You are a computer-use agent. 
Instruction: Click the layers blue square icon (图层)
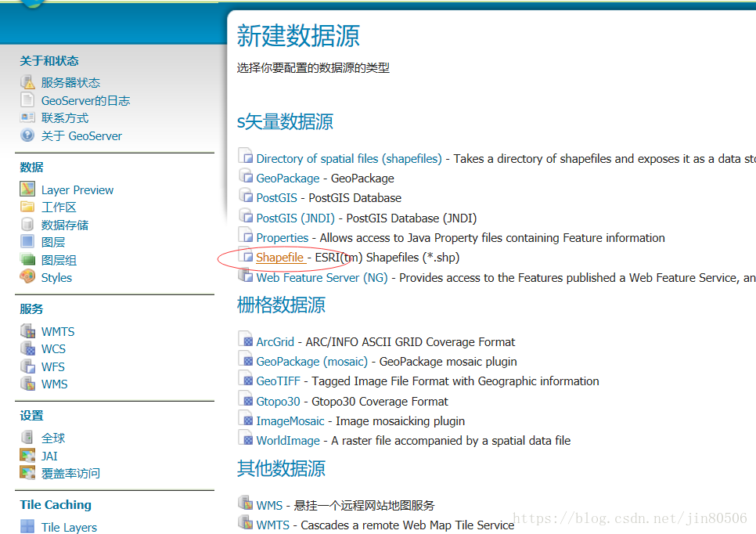pos(27,241)
